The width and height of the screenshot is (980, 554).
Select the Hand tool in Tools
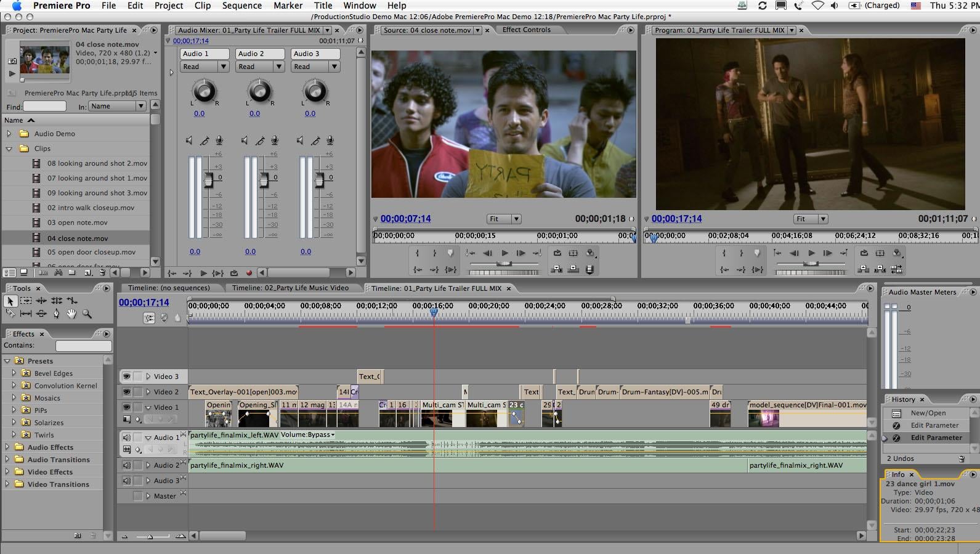point(71,314)
